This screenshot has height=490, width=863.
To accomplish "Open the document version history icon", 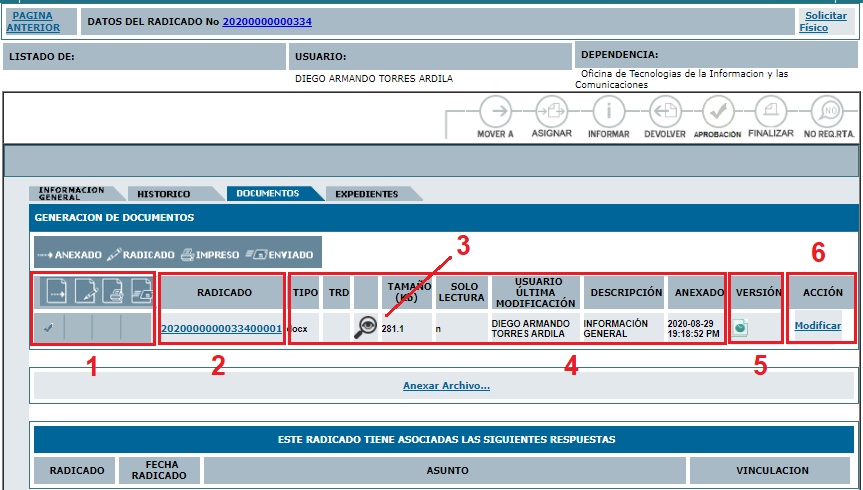I will click(741, 327).
